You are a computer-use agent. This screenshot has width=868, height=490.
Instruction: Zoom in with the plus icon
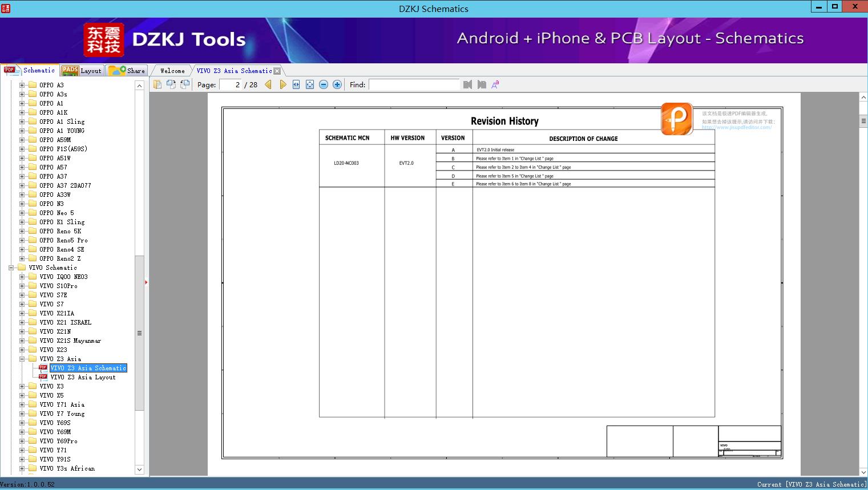tap(337, 84)
